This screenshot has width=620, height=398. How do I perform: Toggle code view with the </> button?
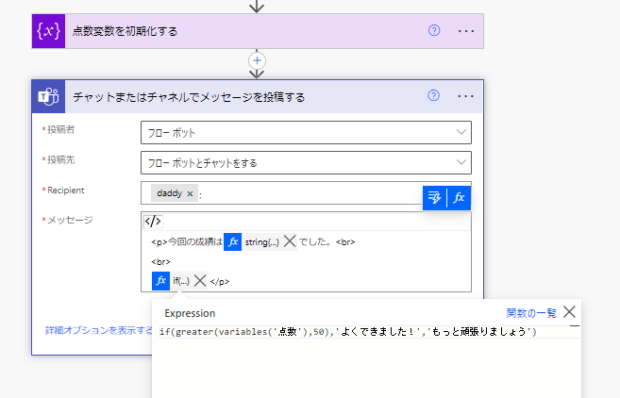coord(153,221)
